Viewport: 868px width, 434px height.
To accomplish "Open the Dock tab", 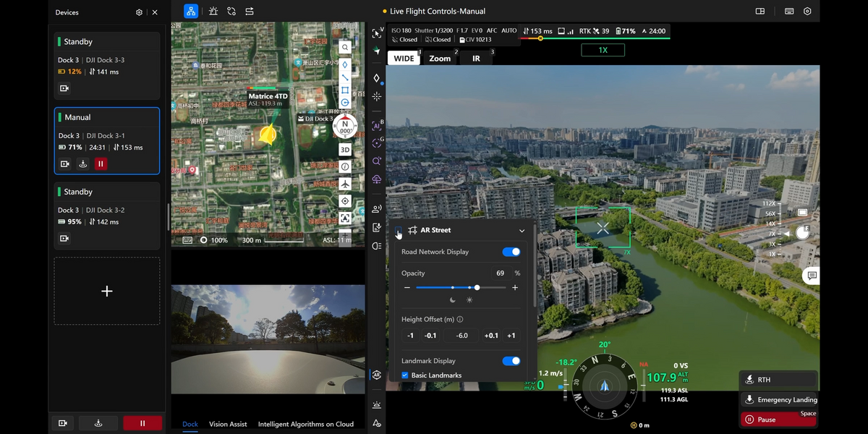I will 190,425.
